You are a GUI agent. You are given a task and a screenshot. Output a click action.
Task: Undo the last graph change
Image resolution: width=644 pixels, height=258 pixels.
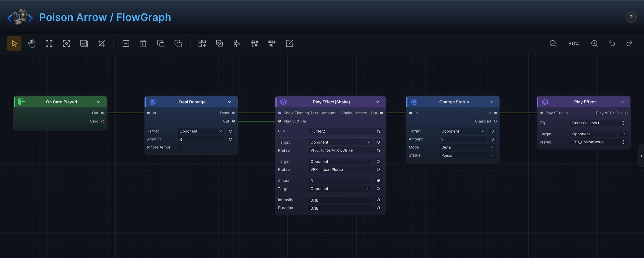[612, 43]
